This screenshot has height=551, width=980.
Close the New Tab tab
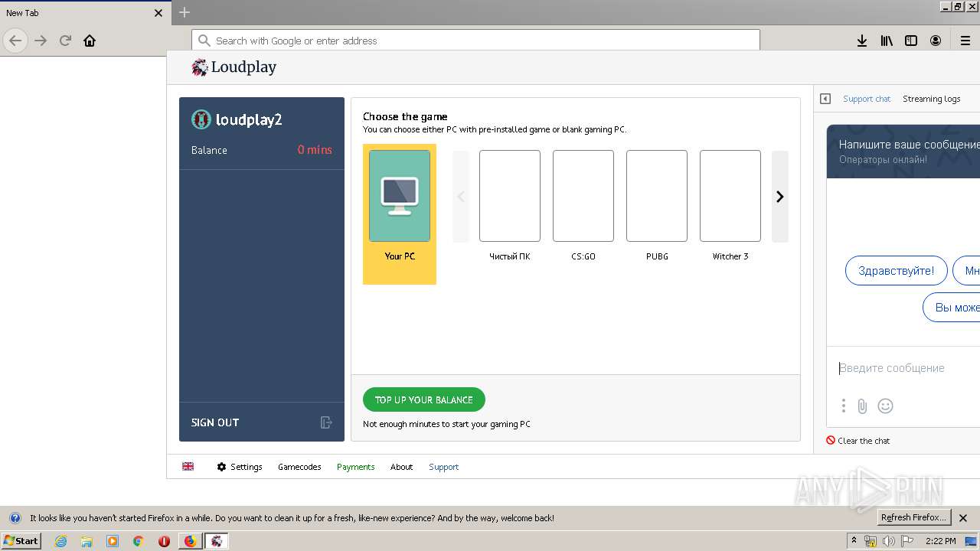(158, 13)
